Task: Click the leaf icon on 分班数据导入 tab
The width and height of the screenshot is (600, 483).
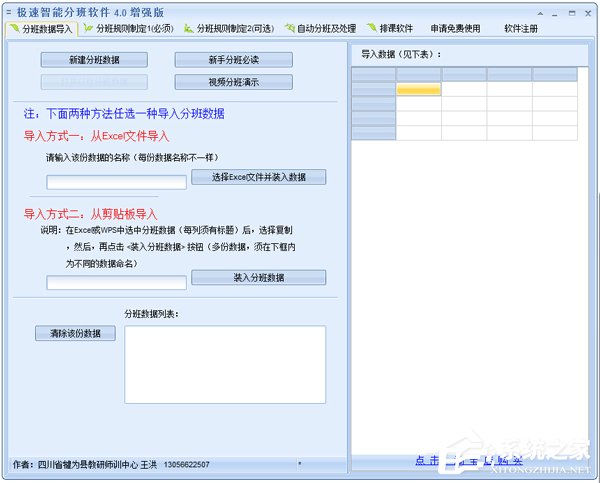Action: (x=15, y=28)
